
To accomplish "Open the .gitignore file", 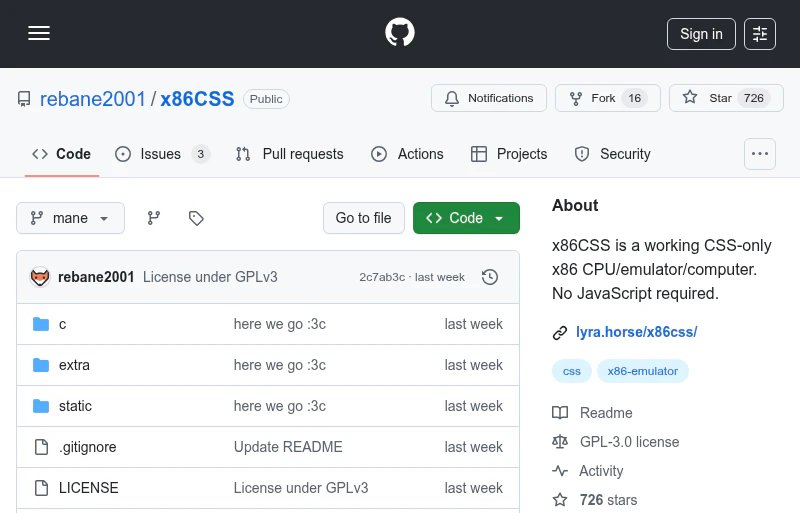I will (x=87, y=447).
